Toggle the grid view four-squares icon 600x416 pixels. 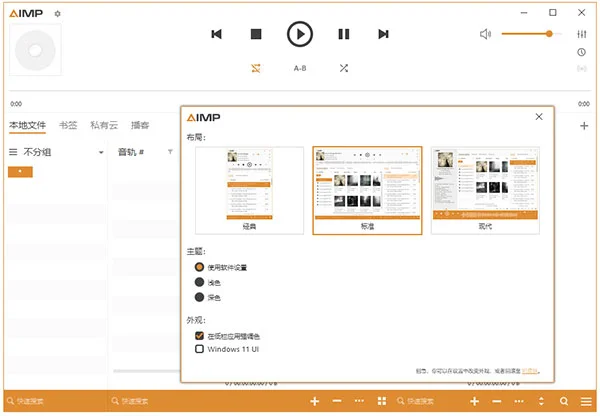(382, 401)
